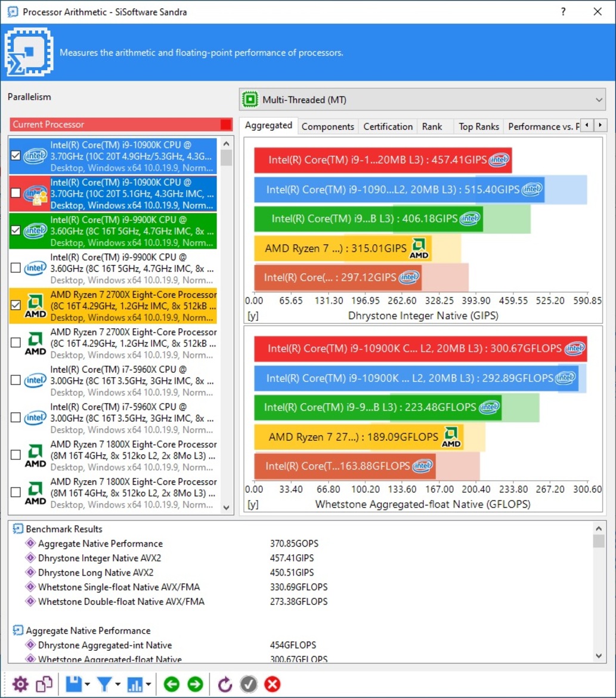Open the Top Ranks tab
The height and width of the screenshot is (698, 616).
[x=478, y=126]
